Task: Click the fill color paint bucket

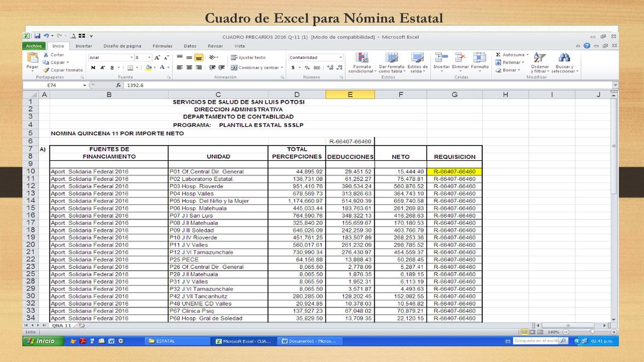Action: click(x=148, y=68)
